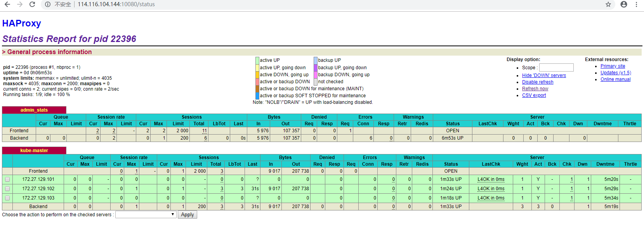Select the address bar URL
The height and width of the screenshot is (226, 644).
tap(116, 4)
